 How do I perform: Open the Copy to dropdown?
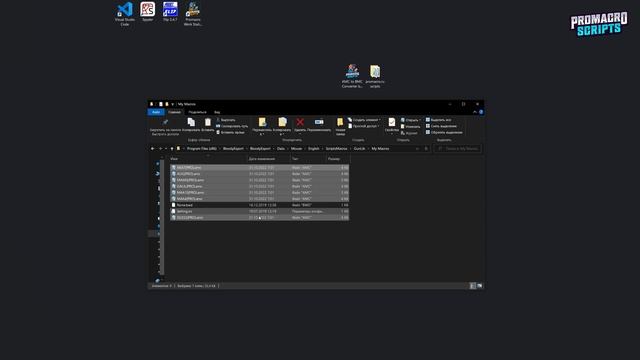(x=282, y=126)
